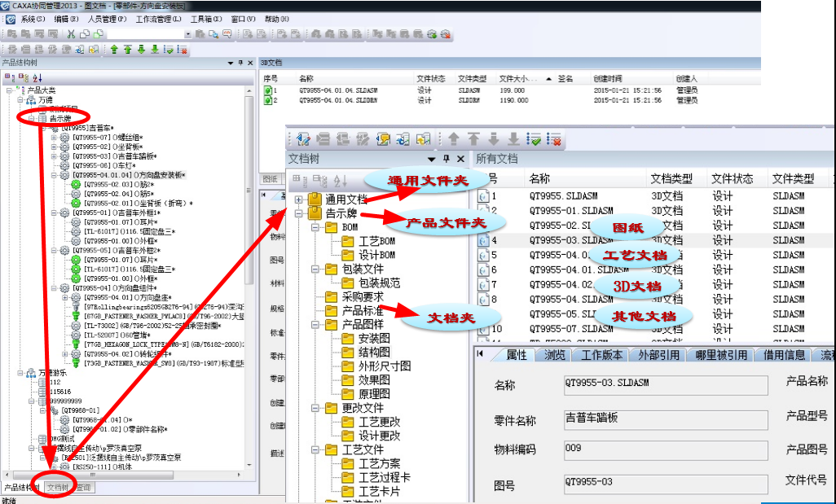Image resolution: width=836 pixels, height=504 pixels.
Task: Open the 系统(S) menu
Action: pos(33,20)
